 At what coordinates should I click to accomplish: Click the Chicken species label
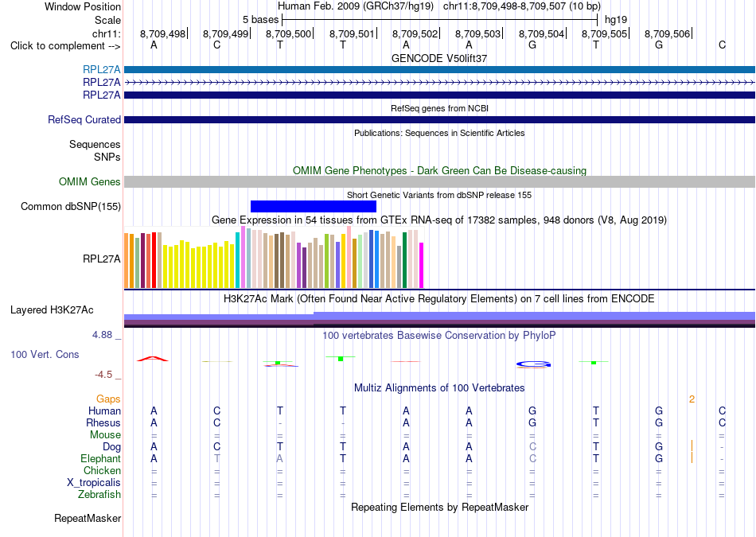102,470
